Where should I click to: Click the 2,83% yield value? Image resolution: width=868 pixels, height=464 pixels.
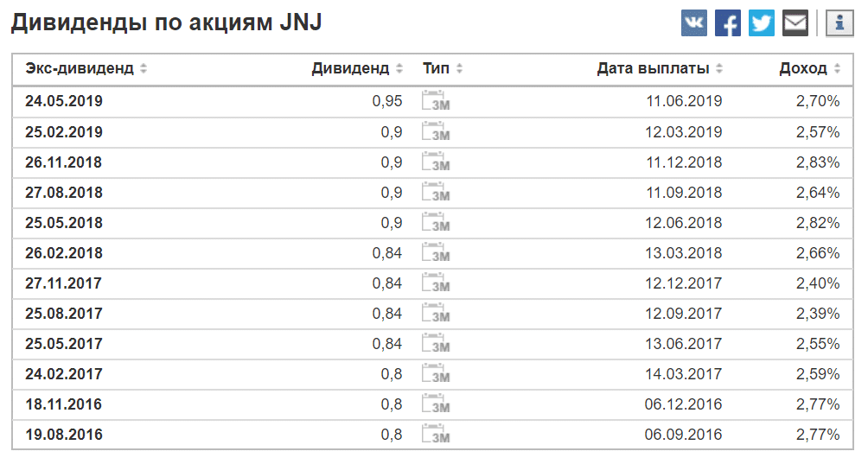pyautogui.click(x=818, y=162)
